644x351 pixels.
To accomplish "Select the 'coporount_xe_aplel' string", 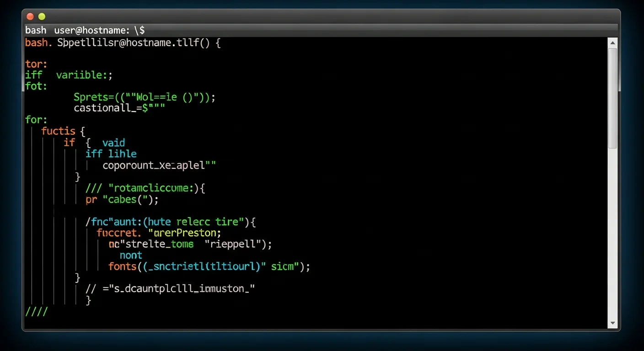I will pyautogui.click(x=156, y=165).
